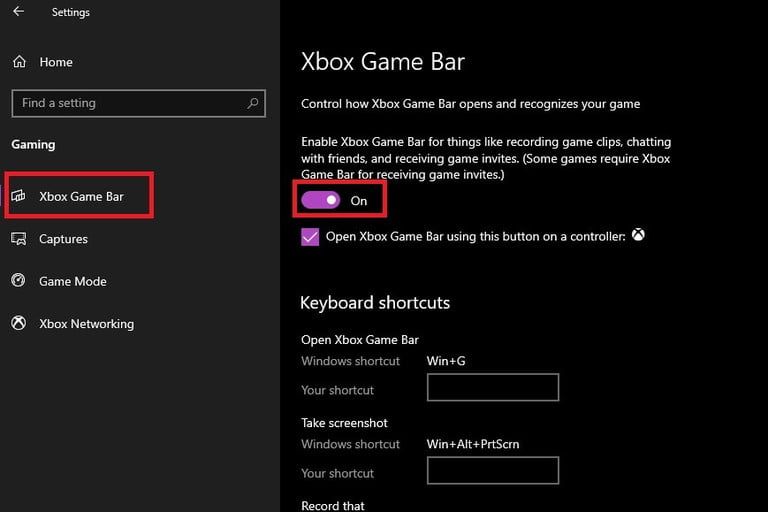Image resolution: width=768 pixels, height=512 pixels.
Task: Select the Game Mode gauge icon
Action: click(19, 281)
